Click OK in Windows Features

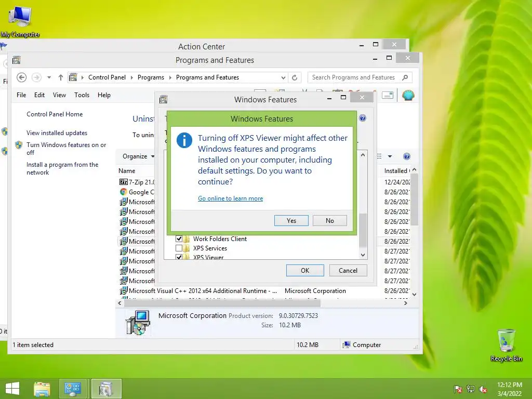pyautogui.click(x=305, y=270)
